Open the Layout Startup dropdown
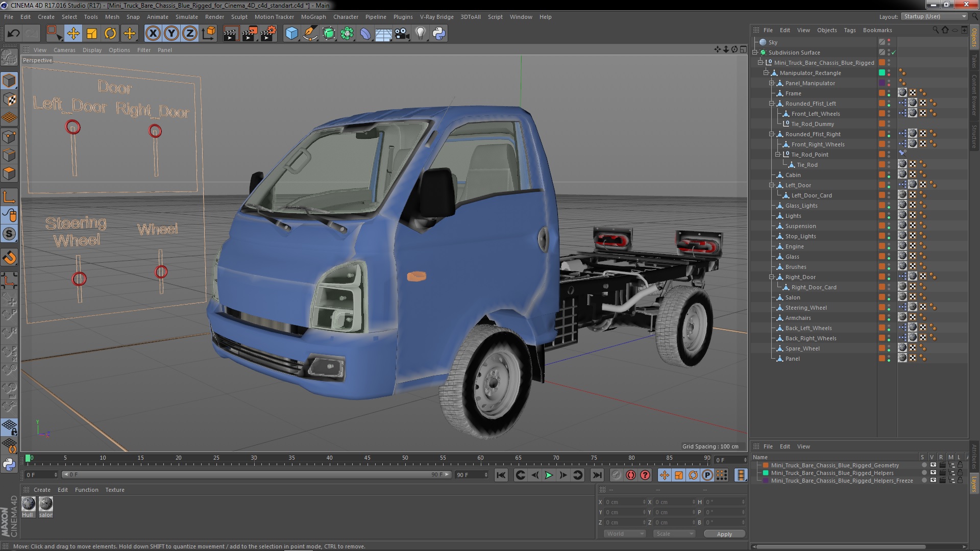Screen dimensions: 980x551 [x=934, y=16]
